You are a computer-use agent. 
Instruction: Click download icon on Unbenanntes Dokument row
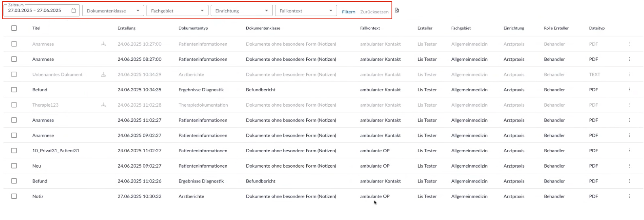pos(103,74)
